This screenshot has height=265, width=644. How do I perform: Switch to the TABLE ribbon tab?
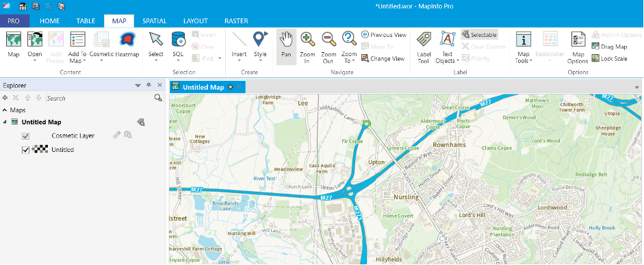[86, 21]
